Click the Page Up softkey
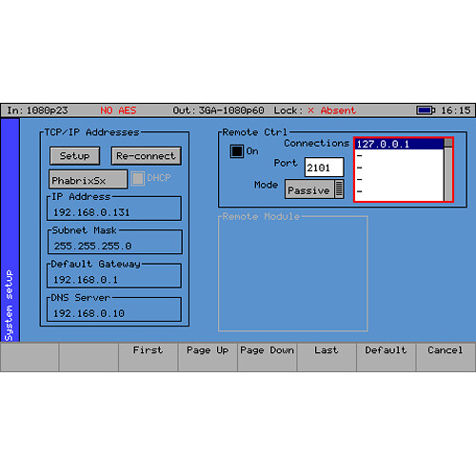The image size is (476, 476). [208, 357]
